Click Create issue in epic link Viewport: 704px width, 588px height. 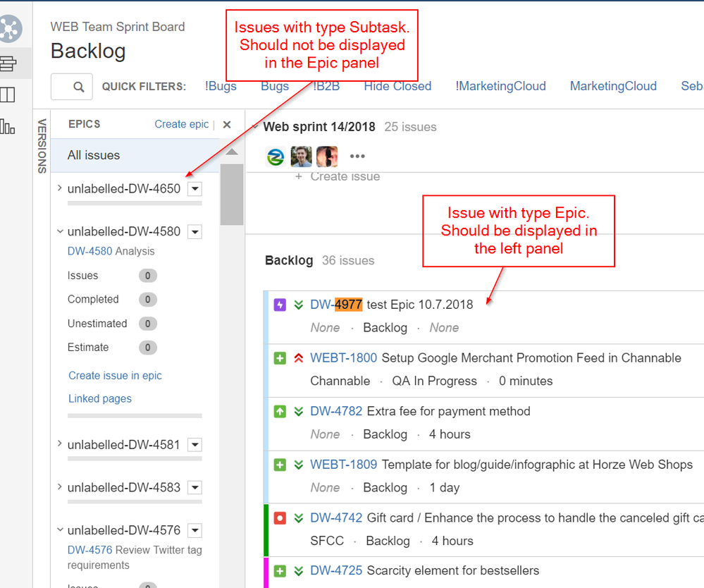click(115, 376)
